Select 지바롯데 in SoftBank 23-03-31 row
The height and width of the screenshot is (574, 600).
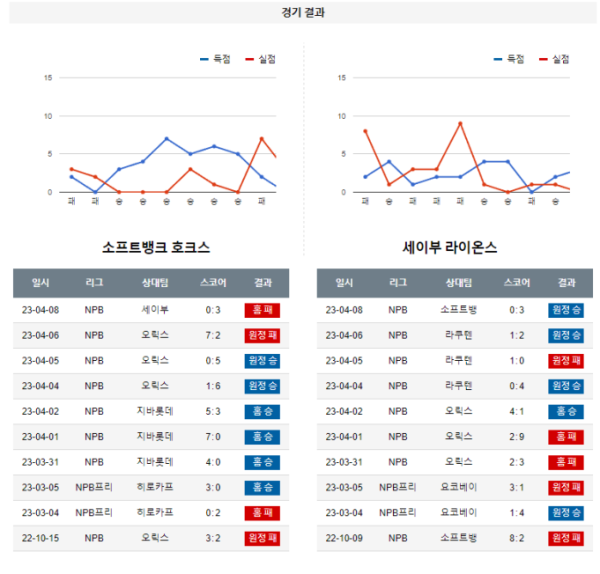coord(155,462)
